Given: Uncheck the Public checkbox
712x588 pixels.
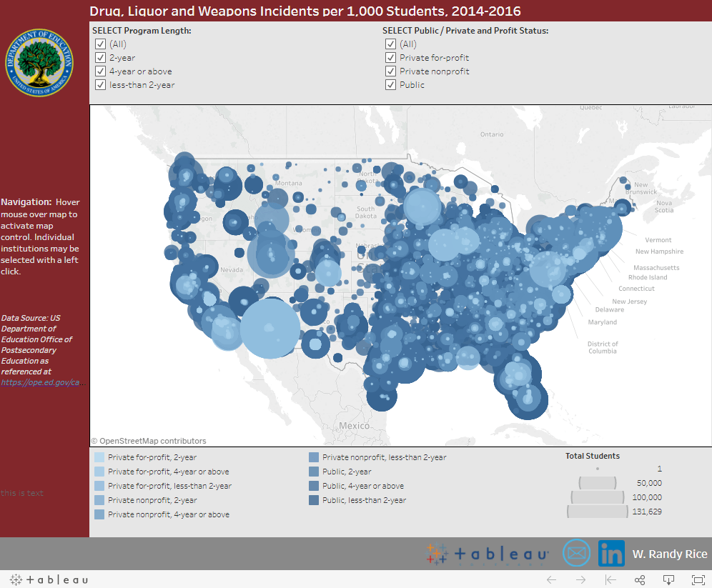Looking at the screenshot, I should 390,85.
